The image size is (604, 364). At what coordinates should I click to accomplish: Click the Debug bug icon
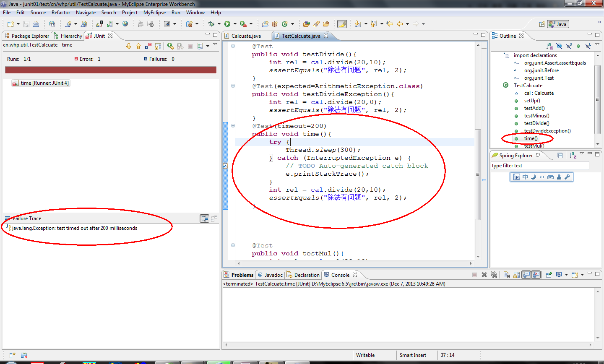[x=211, y=24]
